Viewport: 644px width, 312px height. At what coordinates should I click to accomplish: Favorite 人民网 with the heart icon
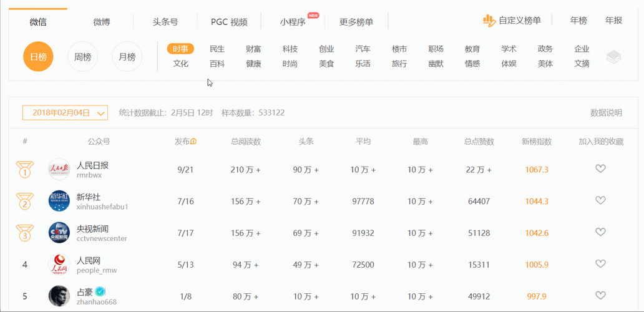coord(600,263)
